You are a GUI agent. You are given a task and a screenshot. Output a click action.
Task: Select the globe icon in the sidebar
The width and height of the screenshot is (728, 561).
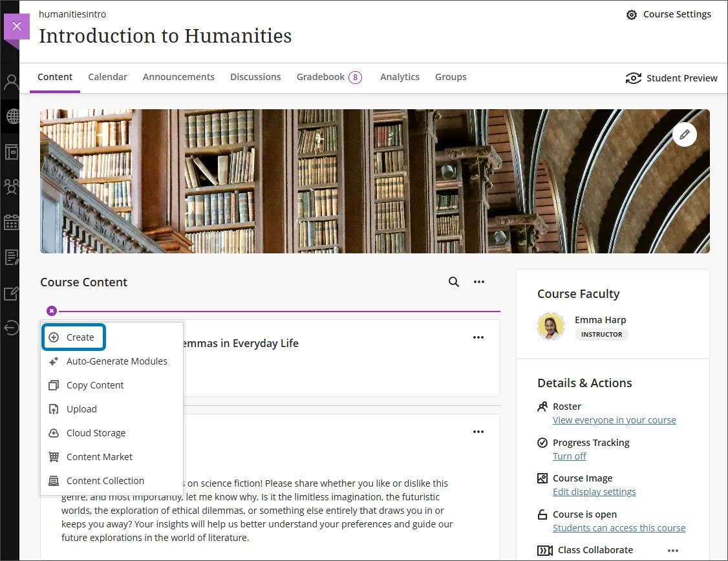[x=10, y=116]
